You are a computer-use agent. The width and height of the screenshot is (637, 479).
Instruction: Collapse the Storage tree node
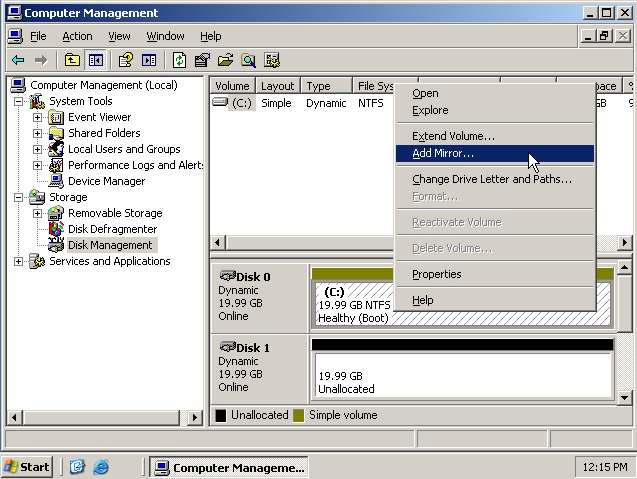[x=18, y=197]
